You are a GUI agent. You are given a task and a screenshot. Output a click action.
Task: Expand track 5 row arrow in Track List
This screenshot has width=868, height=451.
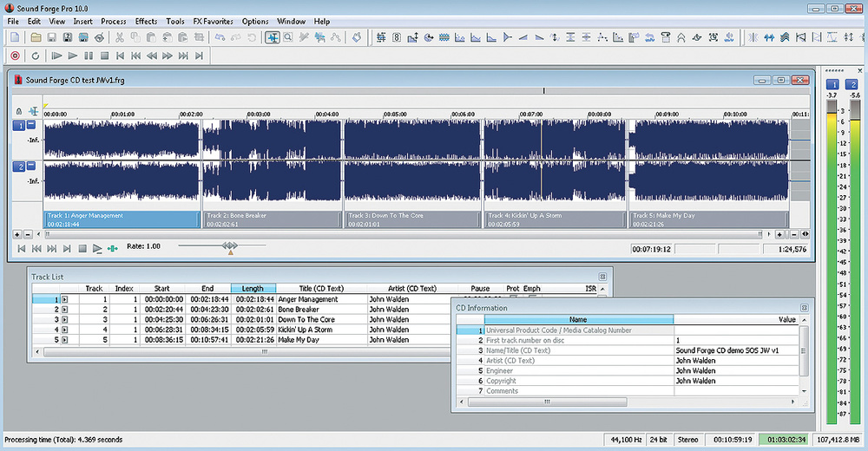(x=64, y=340)
